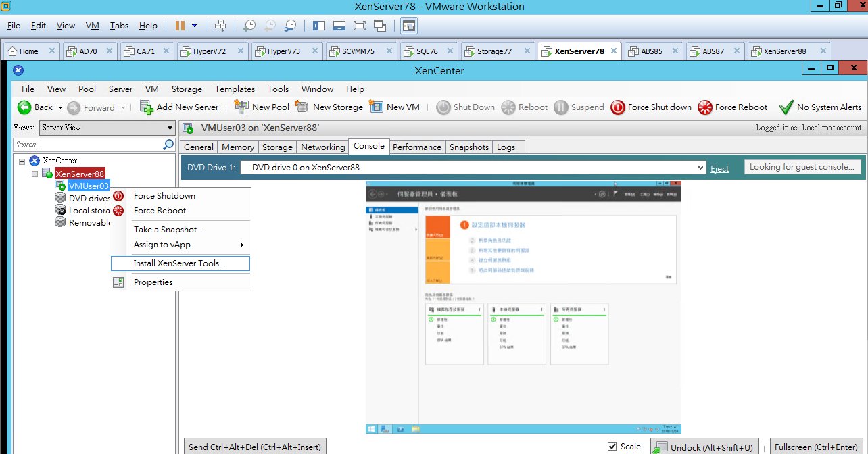Open Properties from the context menu
Viewport: 868px width, 454px height.
click(x=180, y=282)
